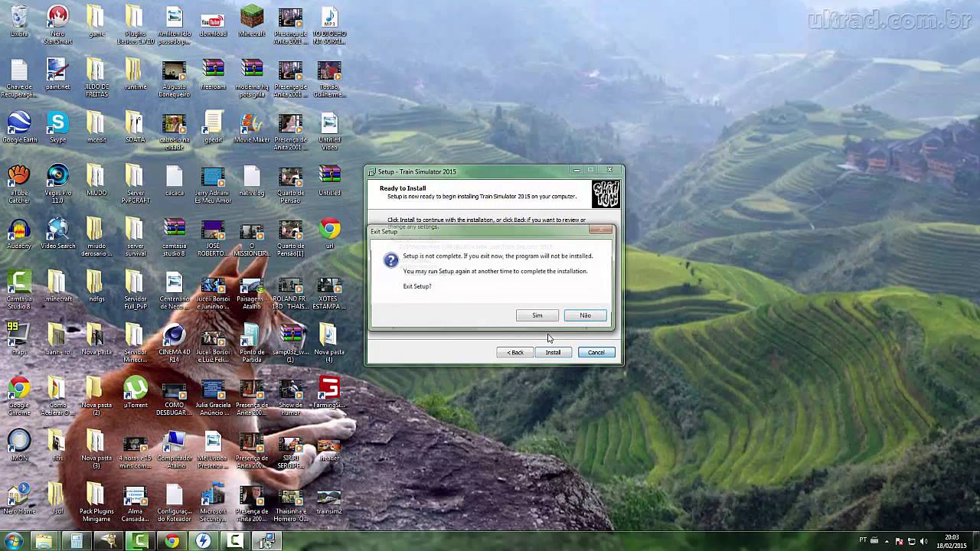Select the 'Untitled Video' image file

click(x=329, y=132)
